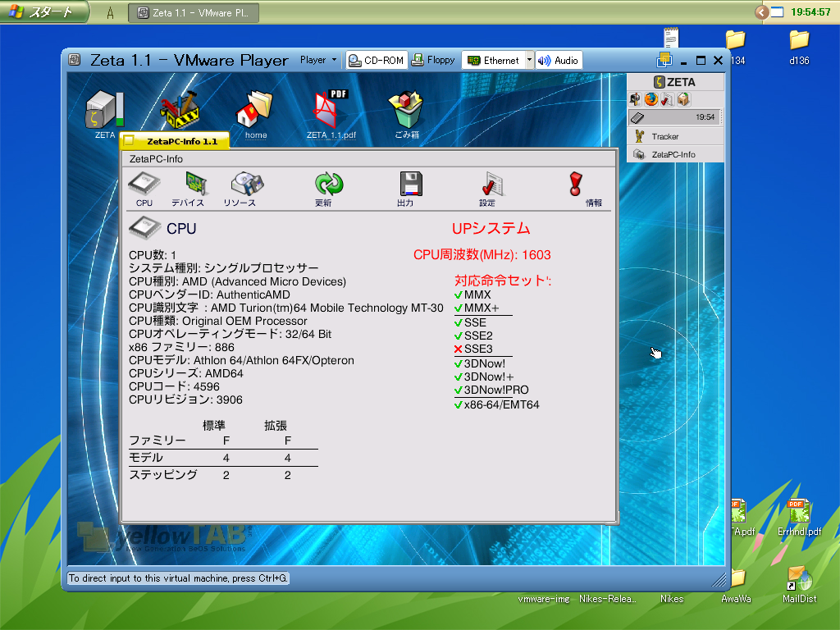Click the VMware Player title bar icon
The image size is (840, 630).
(x=75, y=59)
